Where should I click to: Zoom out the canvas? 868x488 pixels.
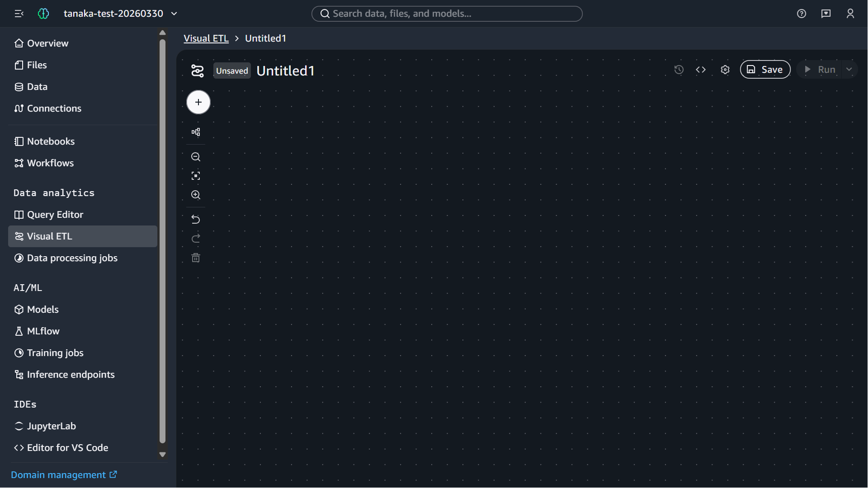(196, 157)
